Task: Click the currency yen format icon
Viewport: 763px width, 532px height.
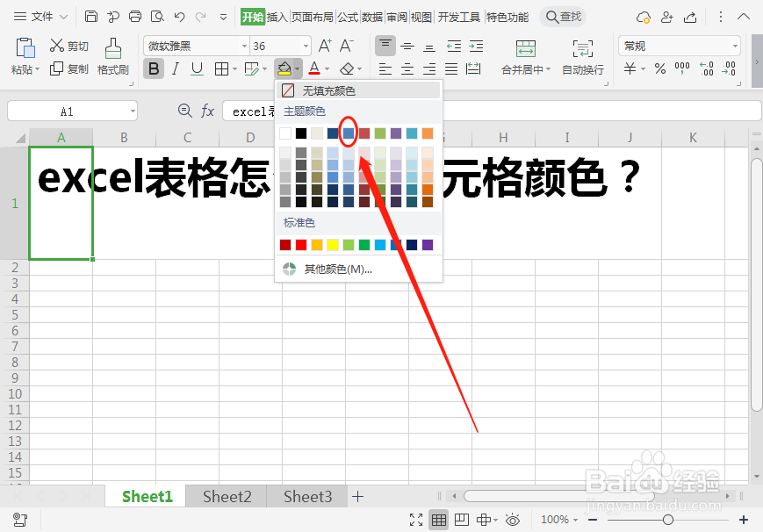Action: pyautogui.click(x=630, y=68)
